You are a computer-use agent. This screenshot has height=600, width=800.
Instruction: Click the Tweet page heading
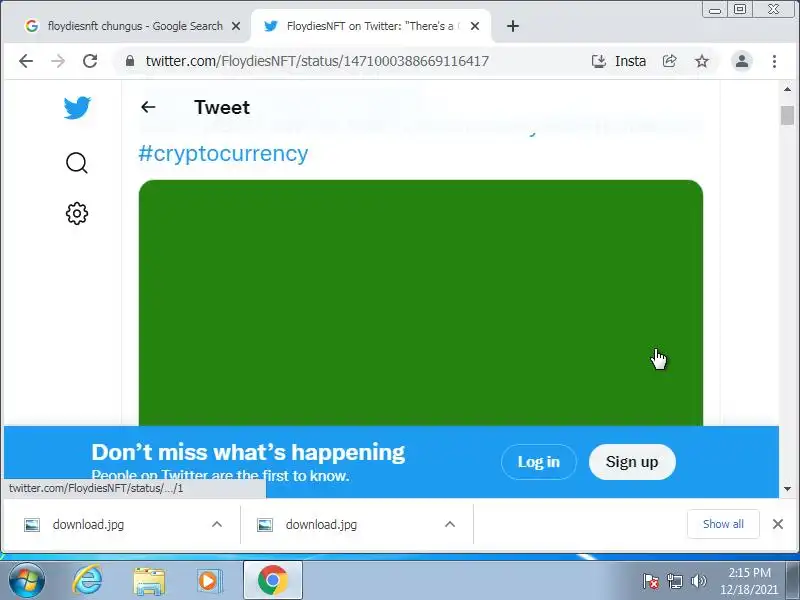(x=222, y=107)
